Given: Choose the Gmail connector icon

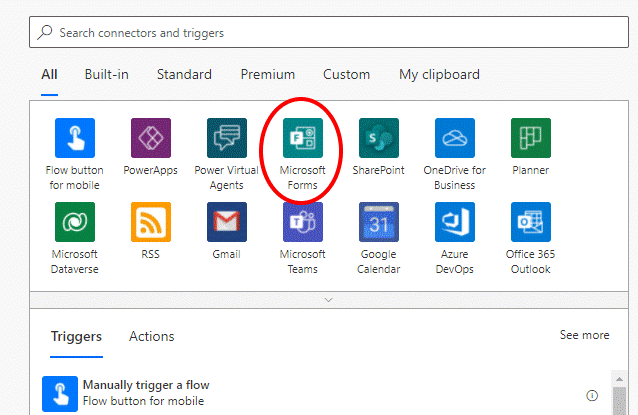Looking at the screenshot, I should [x=227, y=222].
